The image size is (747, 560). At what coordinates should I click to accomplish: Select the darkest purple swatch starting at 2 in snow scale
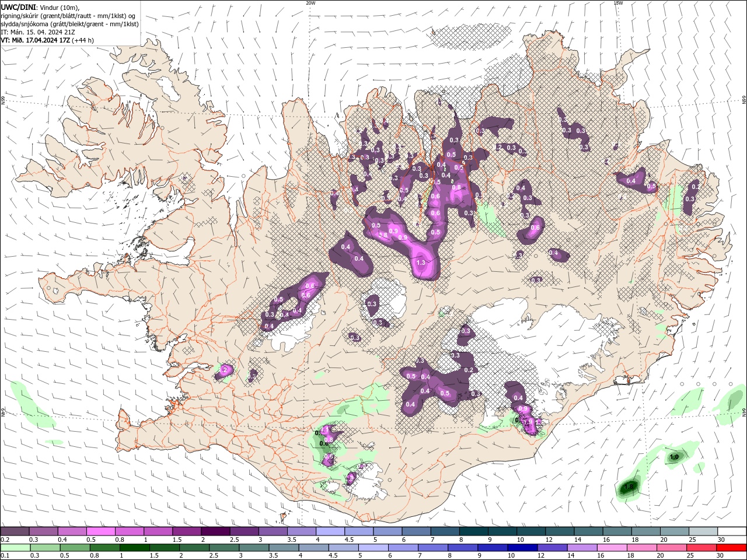(215, 531)
